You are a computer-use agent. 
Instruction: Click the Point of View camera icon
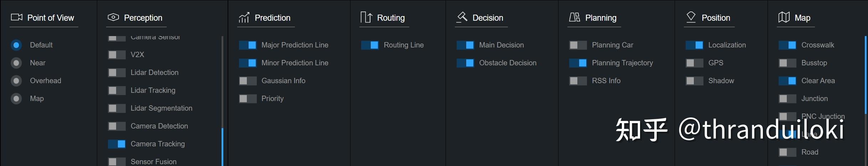pos(16,17)
